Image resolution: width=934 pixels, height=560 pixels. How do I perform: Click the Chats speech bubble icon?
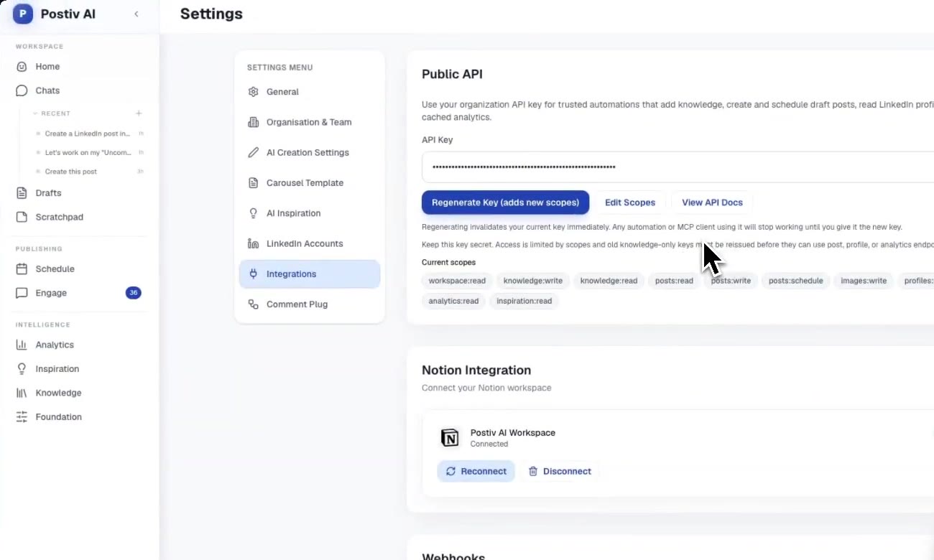22,90
